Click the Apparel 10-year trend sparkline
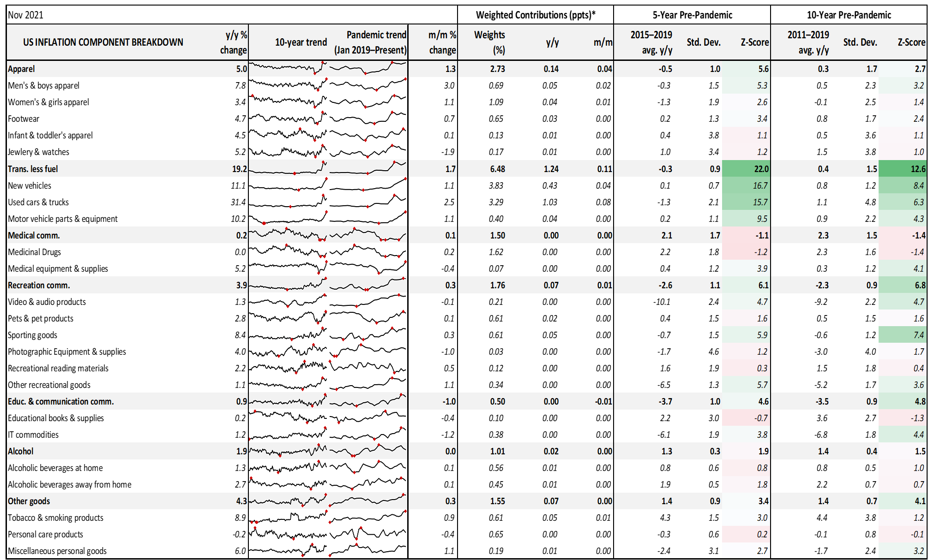928x560 pixels. point(288,68)
